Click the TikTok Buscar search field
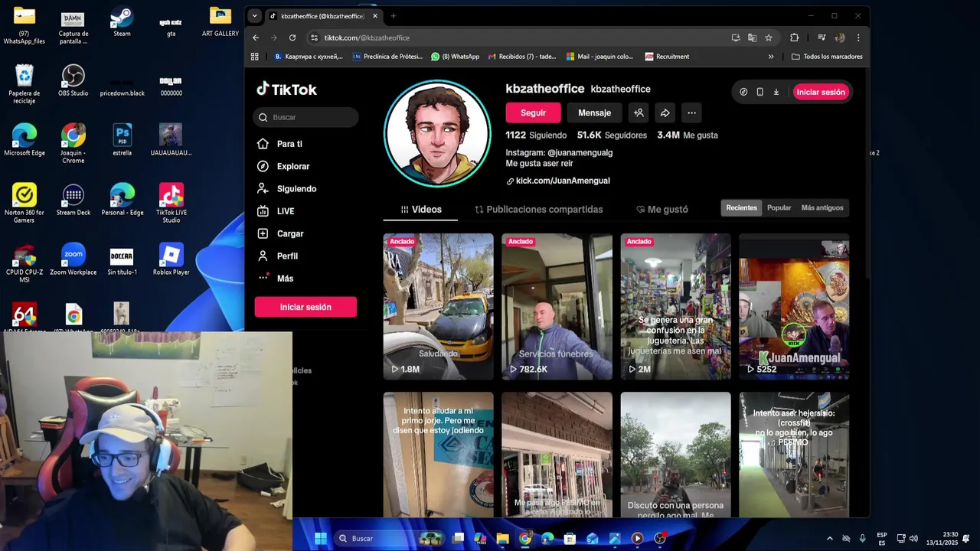 [x=305, y=117]
